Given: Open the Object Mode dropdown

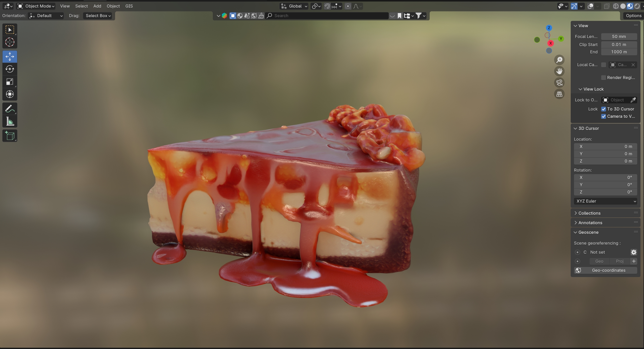Looking at the screenshot, I should (36, 6).
